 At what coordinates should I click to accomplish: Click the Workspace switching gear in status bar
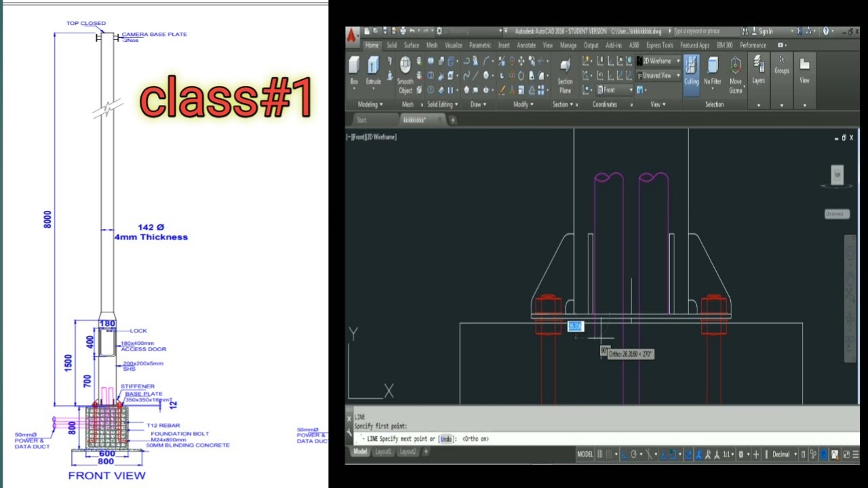[741, 454]
